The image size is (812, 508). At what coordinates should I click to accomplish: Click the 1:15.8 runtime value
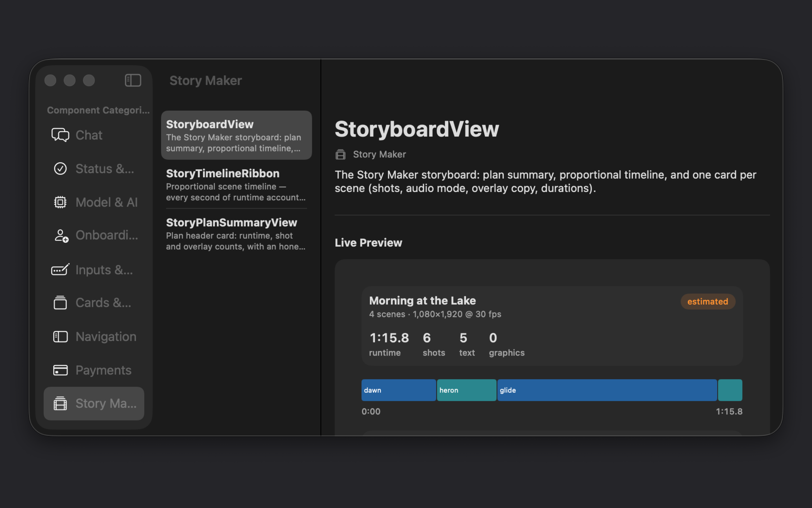click(x=389, y=338)
